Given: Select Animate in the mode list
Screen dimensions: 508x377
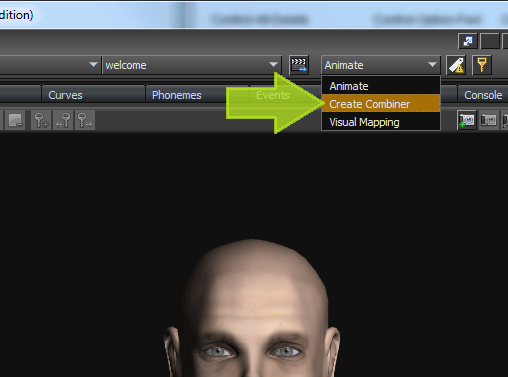Looking at the screenshot, I should (x=381, y=86).
